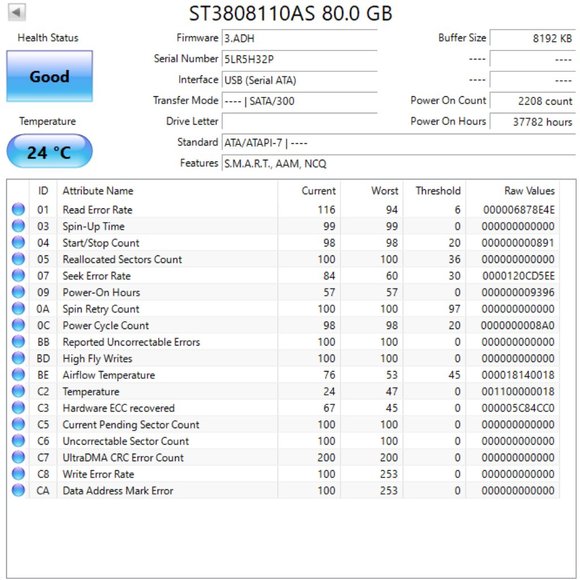Select the Spin-Up Time attribute name
The width and height of the screenshot is (580, 580).
coord(93,226)
